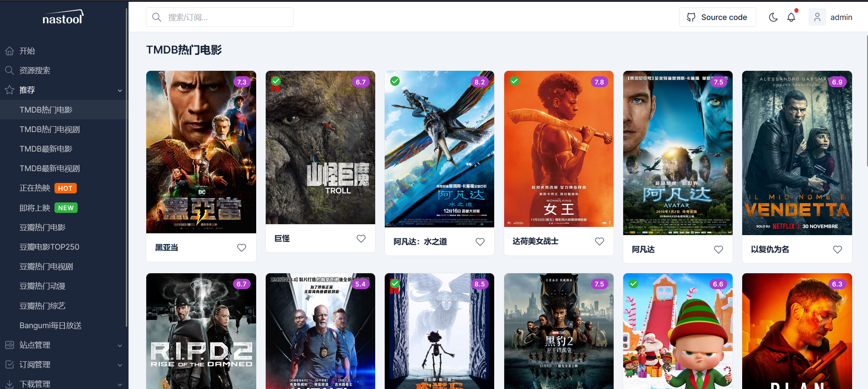The image size is (868, 389).
Task: Open the 阿凡达 Avatar poster thumbnail
Action: [x=678, y=153]
